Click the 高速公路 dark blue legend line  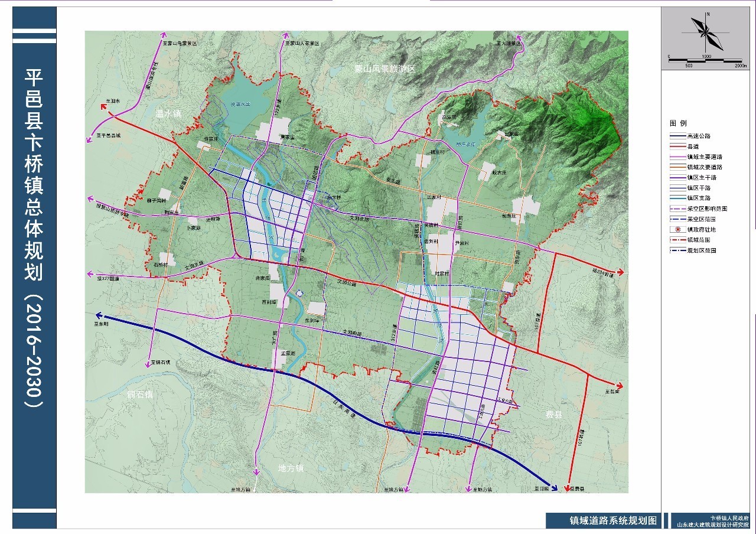[677, 136]
